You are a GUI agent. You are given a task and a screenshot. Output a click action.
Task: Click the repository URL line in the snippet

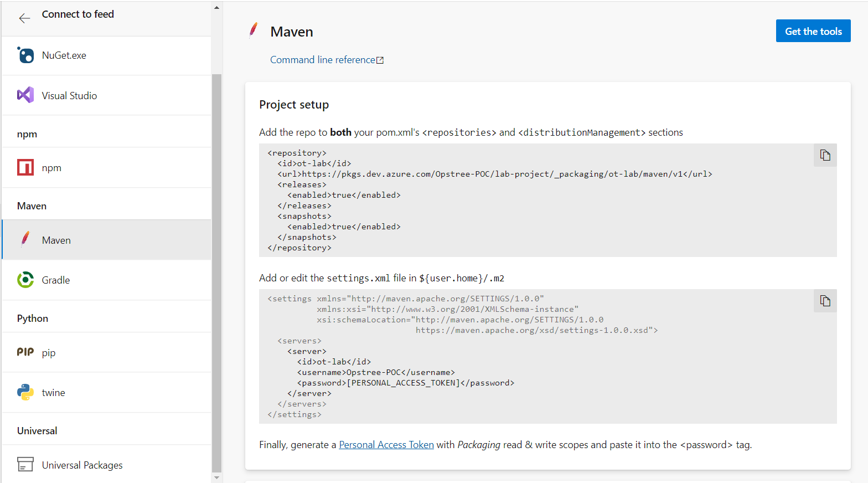click(495, 174)
